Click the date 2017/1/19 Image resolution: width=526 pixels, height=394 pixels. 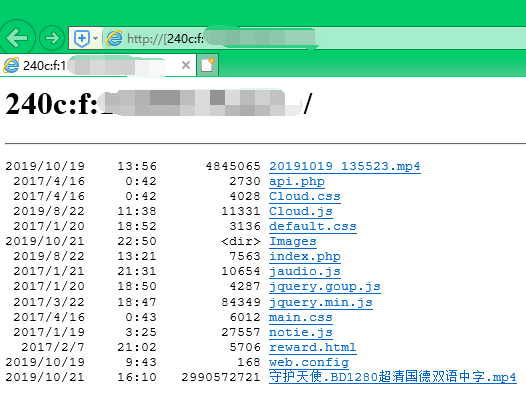click(x=49, y=332)
